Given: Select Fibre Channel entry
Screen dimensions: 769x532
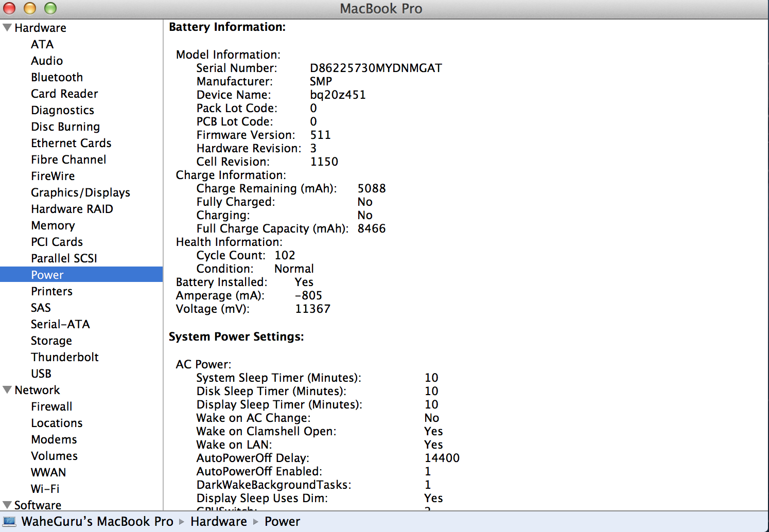Looking at the screenshot, I should click(68, 159).
